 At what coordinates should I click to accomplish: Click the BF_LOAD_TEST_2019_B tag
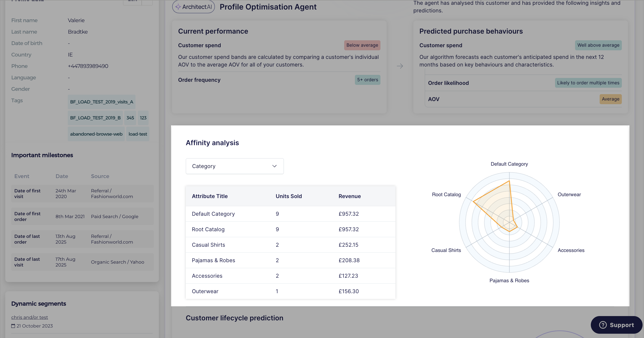tap(95, 118)
